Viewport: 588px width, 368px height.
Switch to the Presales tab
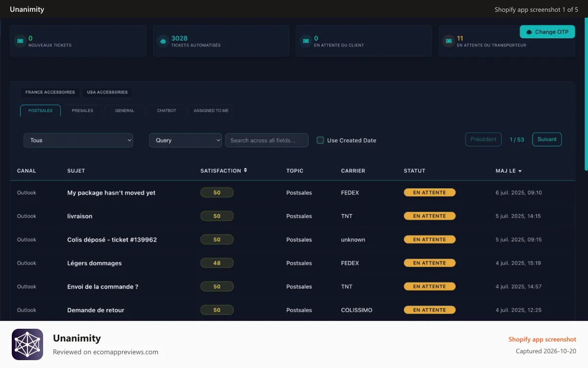click(82, 110)
